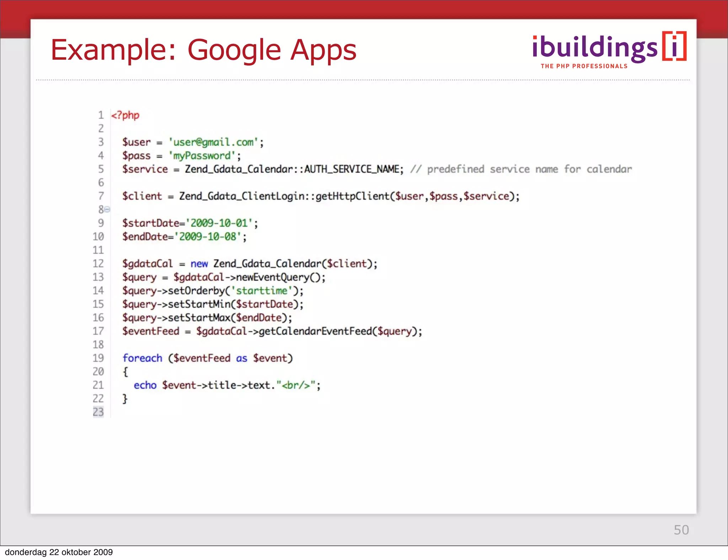728x560 pixels.
Task: Select the '2009-10-08' end date string
Action: [208, 237]
